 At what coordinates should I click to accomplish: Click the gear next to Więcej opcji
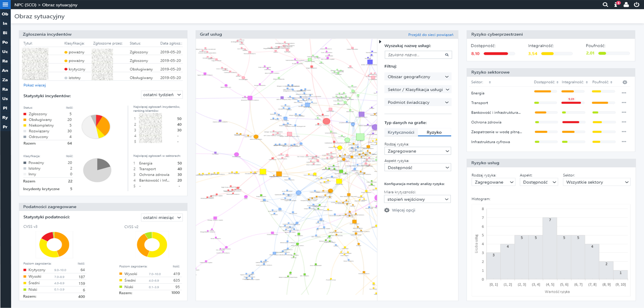387,210
